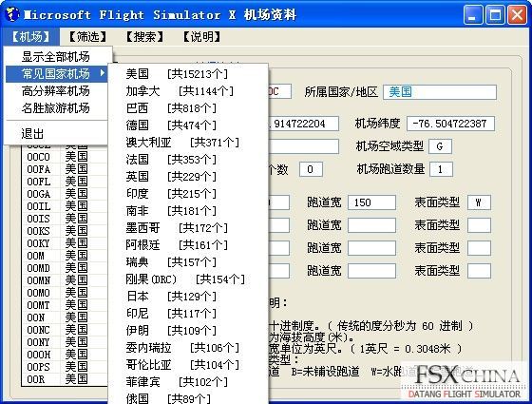Viewport: 532px width, 404px height.
Task: Click the 机场空域类型 field showing G
Action: coord(440,146)
